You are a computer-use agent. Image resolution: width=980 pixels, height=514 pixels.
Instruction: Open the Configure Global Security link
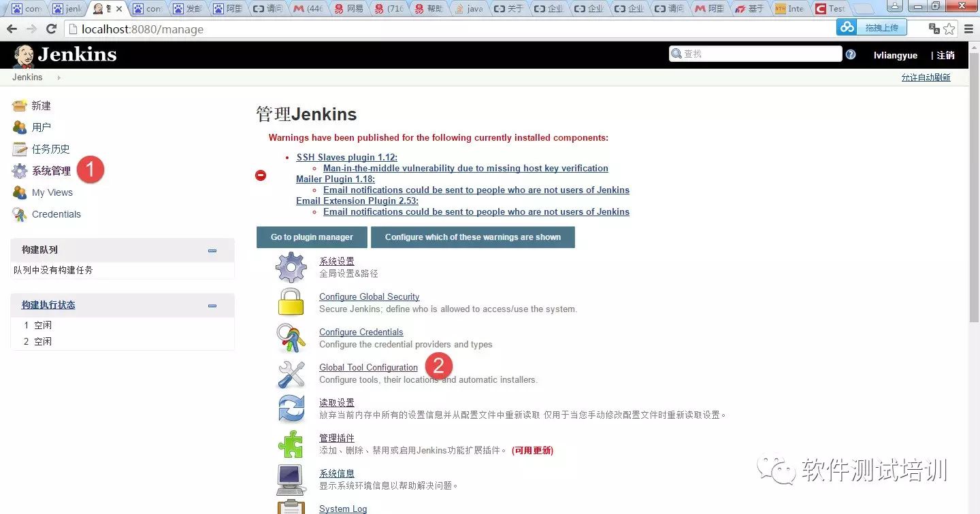coord(370,296)
